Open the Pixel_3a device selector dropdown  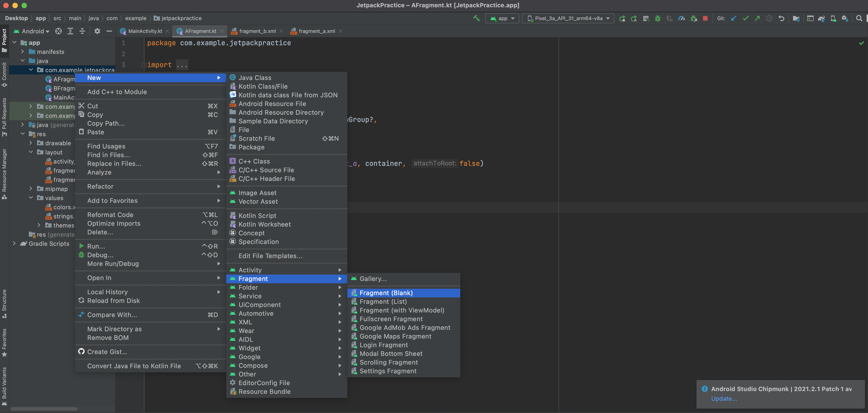click(x=568, y=18)
